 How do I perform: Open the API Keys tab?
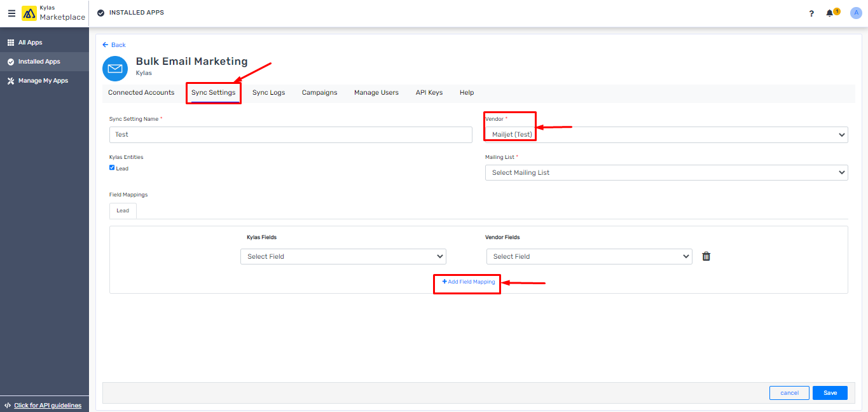(429, 93)
